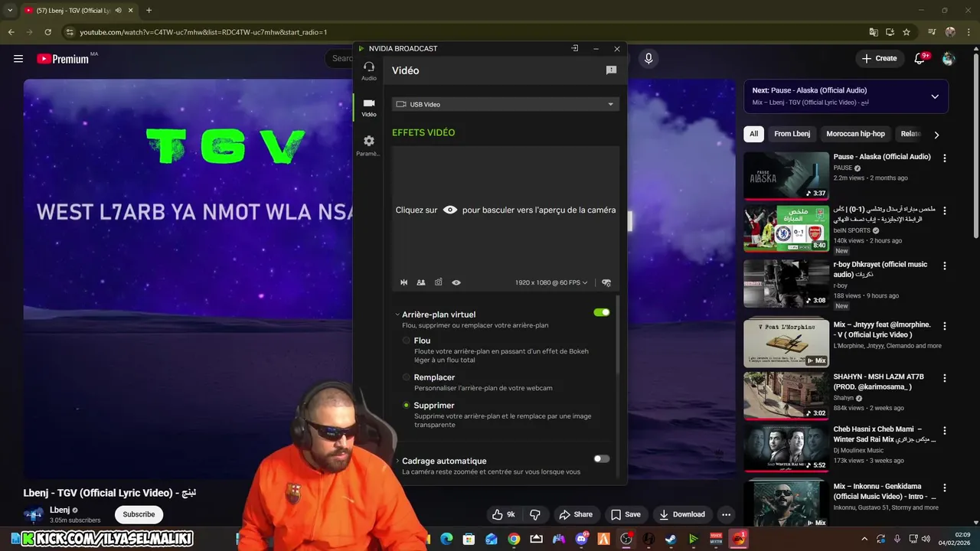The image size is (980, 551).
Task: Open Mix – Jntyyy feat @lmorphine title
Action: tap(882, 329)
